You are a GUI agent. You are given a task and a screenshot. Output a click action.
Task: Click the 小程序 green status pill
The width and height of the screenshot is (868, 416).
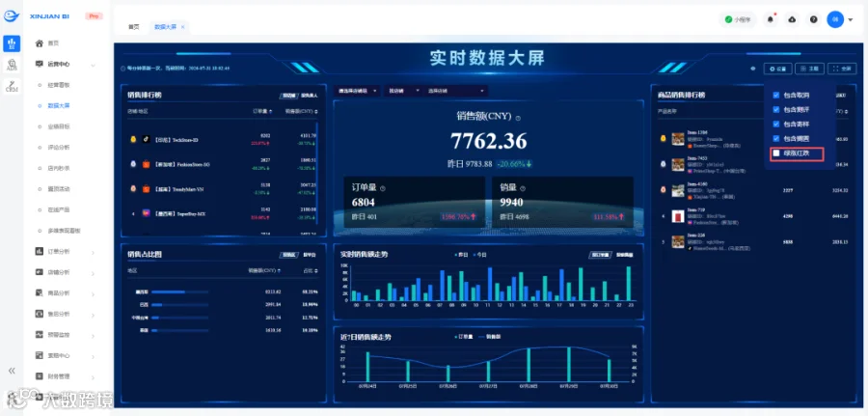pyautogui.click(x=738, y=19)
